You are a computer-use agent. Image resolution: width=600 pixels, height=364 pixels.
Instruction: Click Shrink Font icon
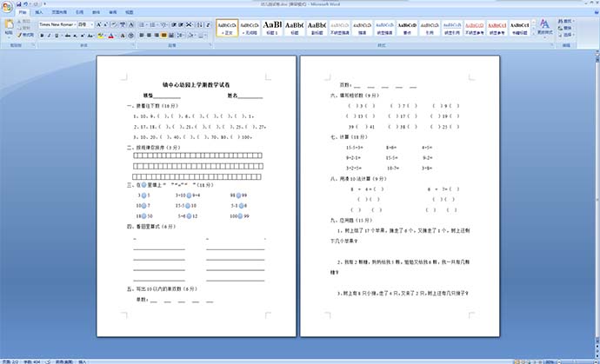[105, 24]
